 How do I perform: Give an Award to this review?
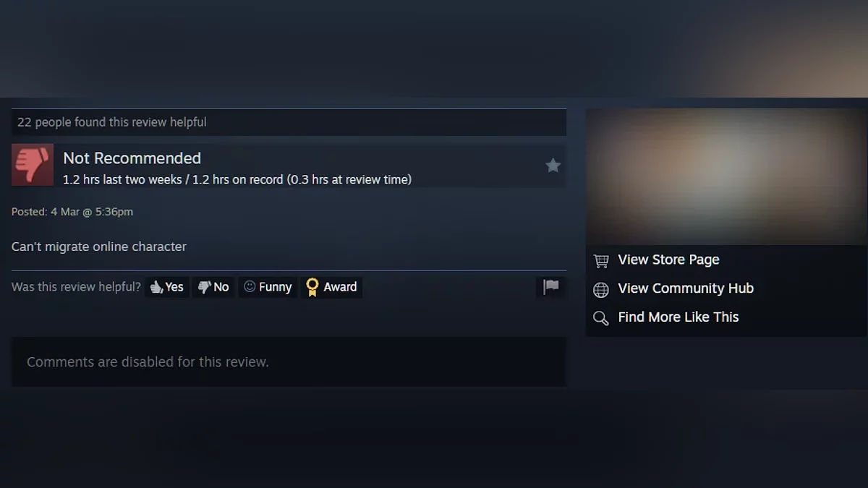tap(331, 287)
